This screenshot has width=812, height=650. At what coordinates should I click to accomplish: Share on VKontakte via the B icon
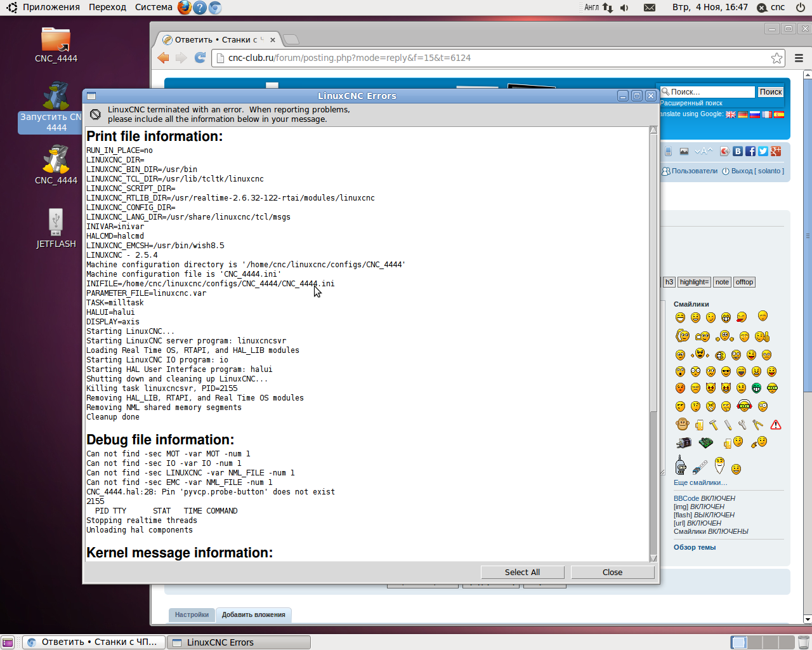pyautogui.click(x=738, y=151)
